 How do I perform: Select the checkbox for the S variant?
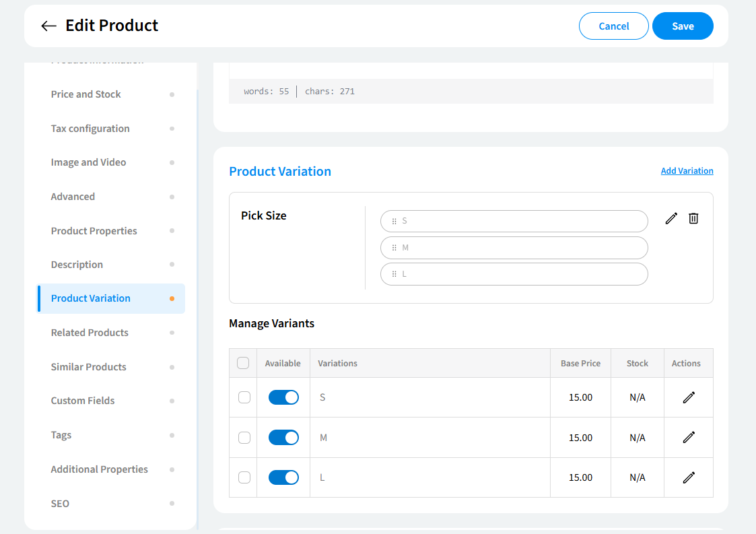coord(244,397)
